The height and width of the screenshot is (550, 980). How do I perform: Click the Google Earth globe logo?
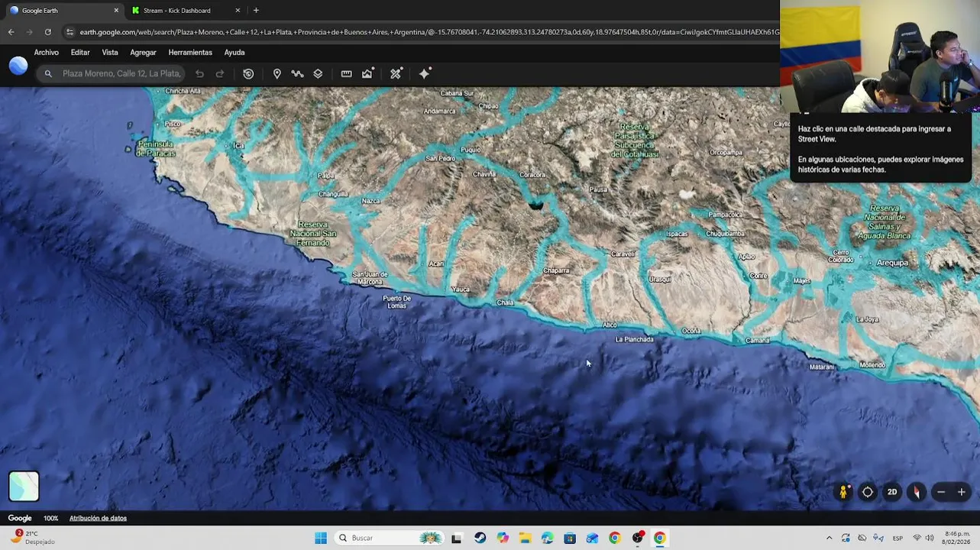tap(18, 66)
